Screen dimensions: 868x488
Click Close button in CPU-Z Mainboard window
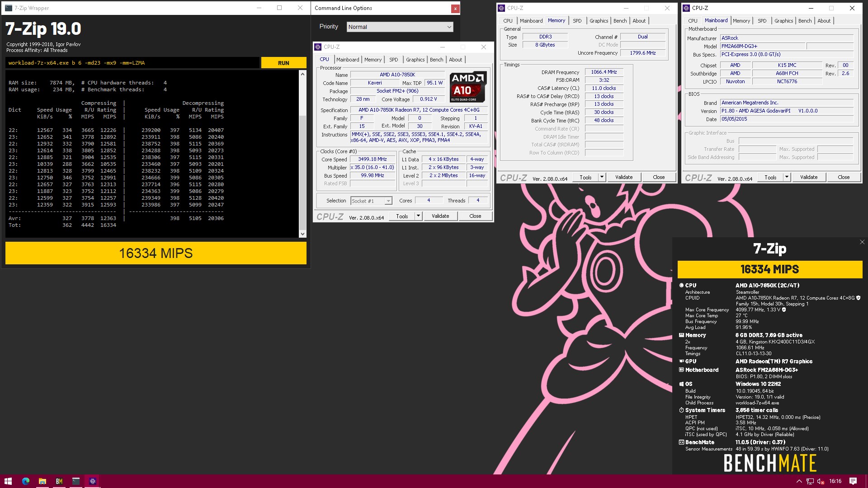point(844,177)
